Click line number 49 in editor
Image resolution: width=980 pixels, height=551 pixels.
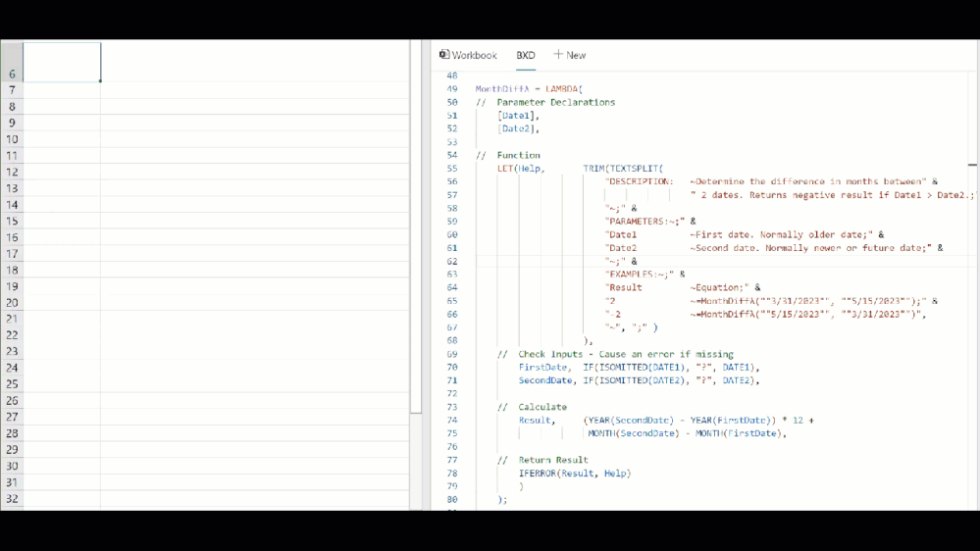click(x=452, y=88)
